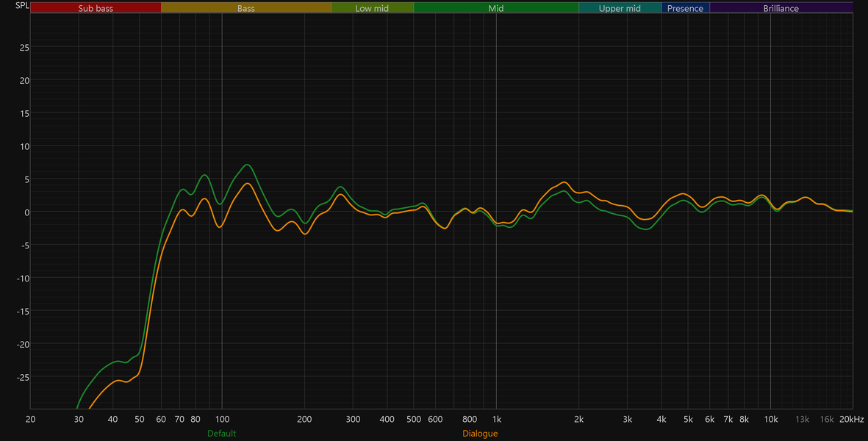The height and width of the screenshot is (441, 868).
Task: Click the 800 Hz frequency axis label
Action: point(470,420)
